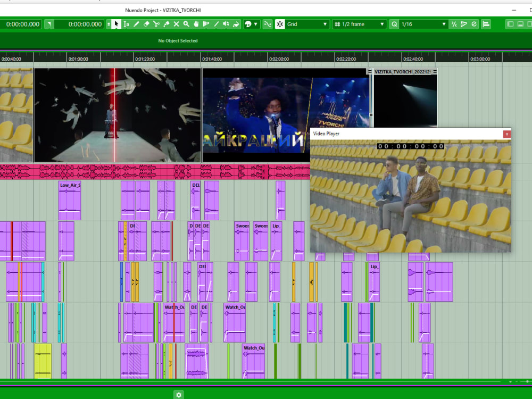Click the secondary time position field
This screenshot has width=532, height=399.
coord(79,24)
